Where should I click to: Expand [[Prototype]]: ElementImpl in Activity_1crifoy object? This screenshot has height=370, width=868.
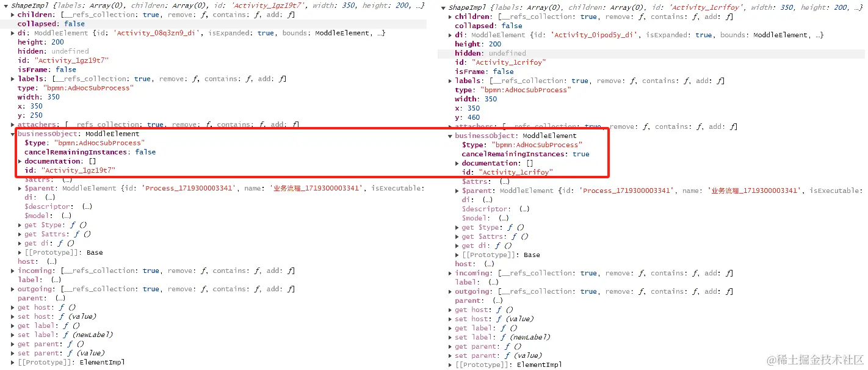(450, 365)
